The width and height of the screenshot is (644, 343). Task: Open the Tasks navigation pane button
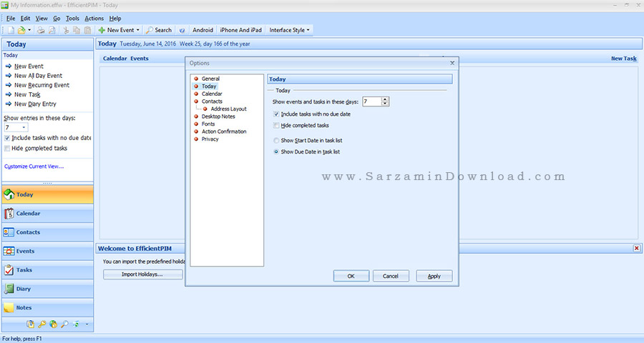(x=48, y=270)
